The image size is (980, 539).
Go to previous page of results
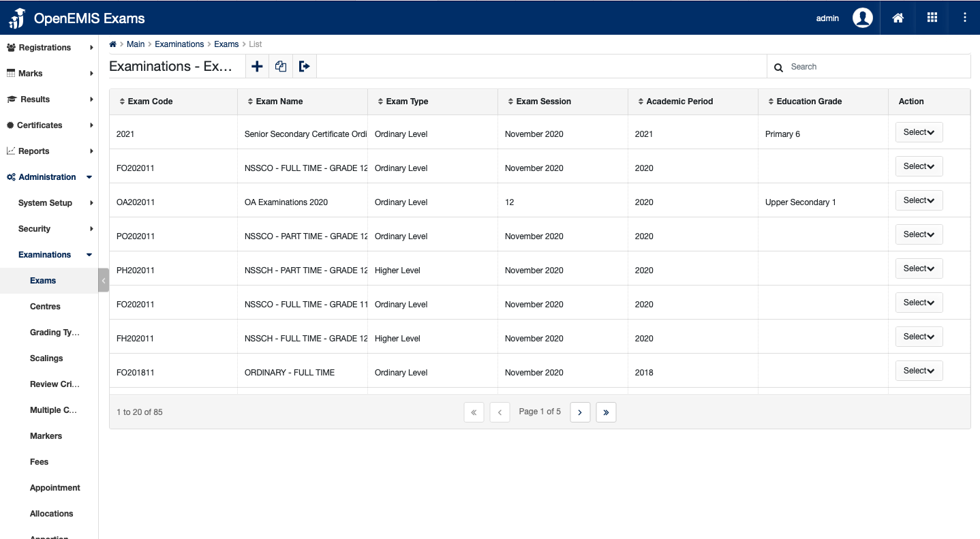(x=500, y=412)
